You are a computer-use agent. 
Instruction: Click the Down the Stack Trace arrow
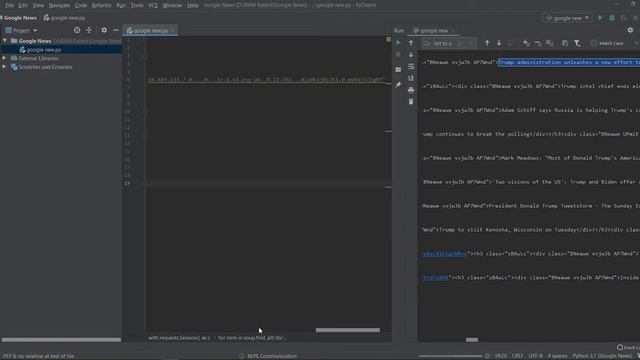point(411,55)
